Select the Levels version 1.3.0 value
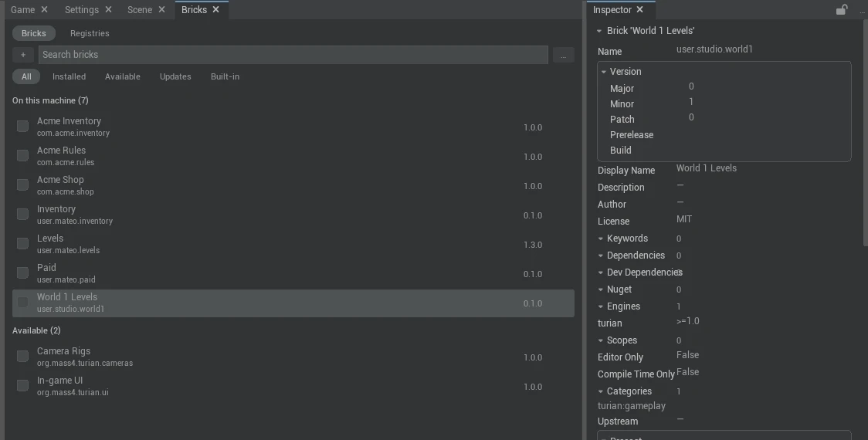Viewport: 868px width, 440px height. (533, 245)
